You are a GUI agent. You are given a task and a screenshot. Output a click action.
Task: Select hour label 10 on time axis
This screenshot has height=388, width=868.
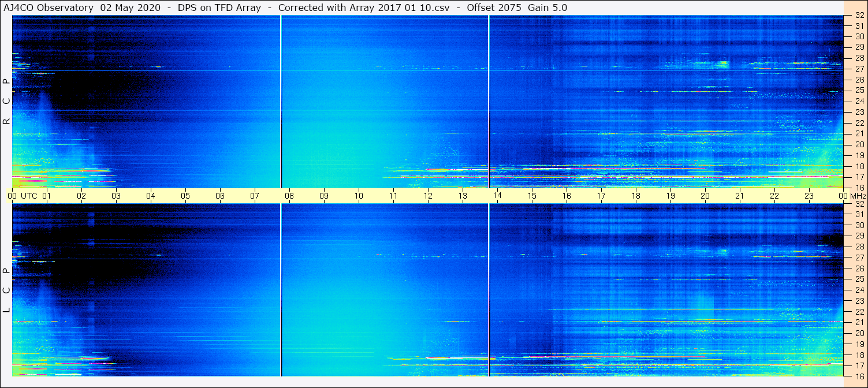point(359,196)
